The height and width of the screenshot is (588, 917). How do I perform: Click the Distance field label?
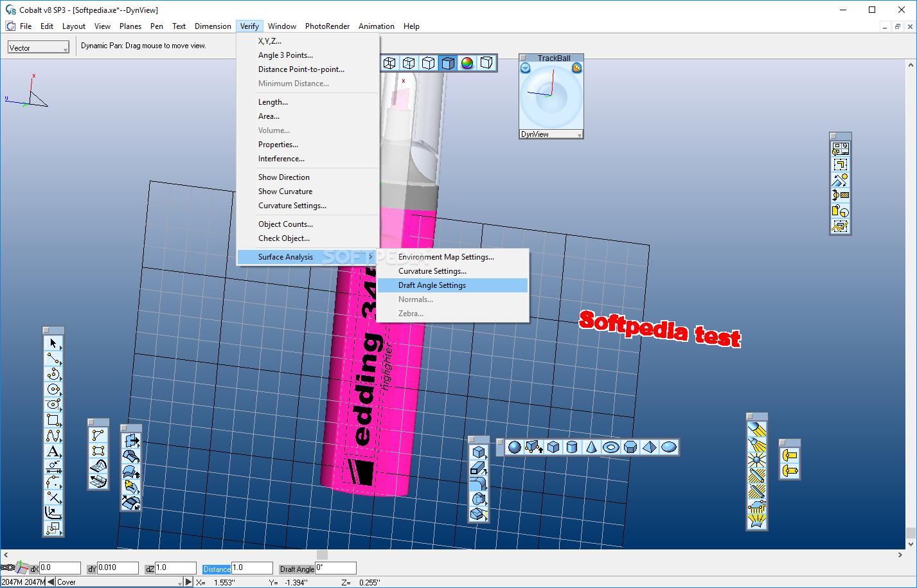(217, 569)
